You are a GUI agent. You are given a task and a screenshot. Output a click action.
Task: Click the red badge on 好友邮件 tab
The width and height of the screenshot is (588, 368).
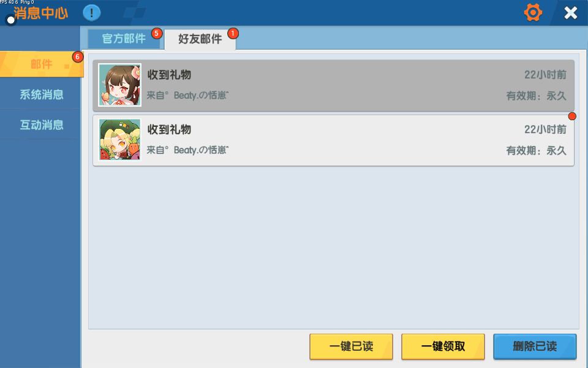pyautogui.click(x=233, y=33)
